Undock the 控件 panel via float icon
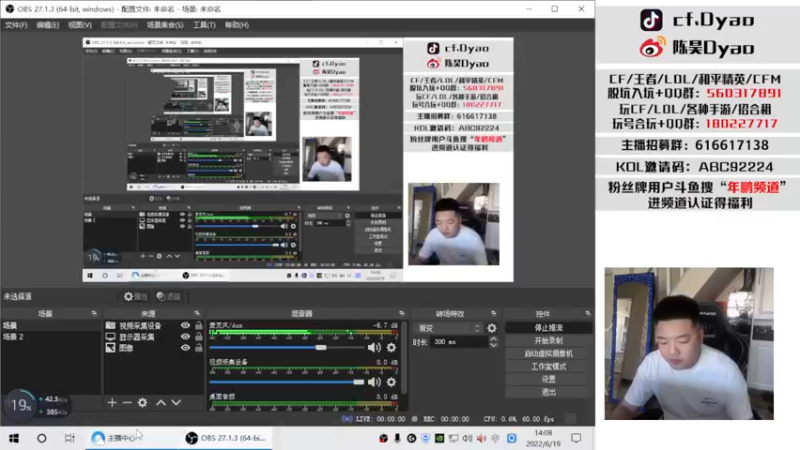The image size is (800, 450). [588, 313]
